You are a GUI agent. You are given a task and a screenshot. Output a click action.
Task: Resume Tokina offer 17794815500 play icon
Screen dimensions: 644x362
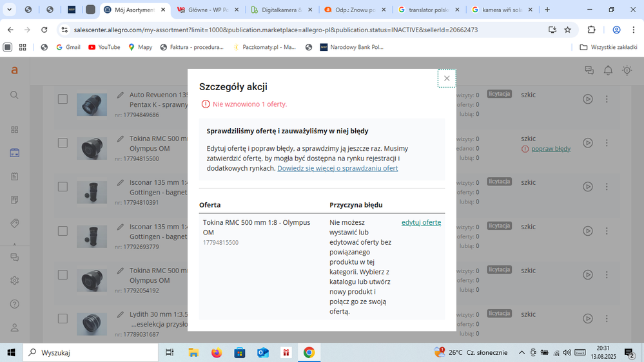588,143
